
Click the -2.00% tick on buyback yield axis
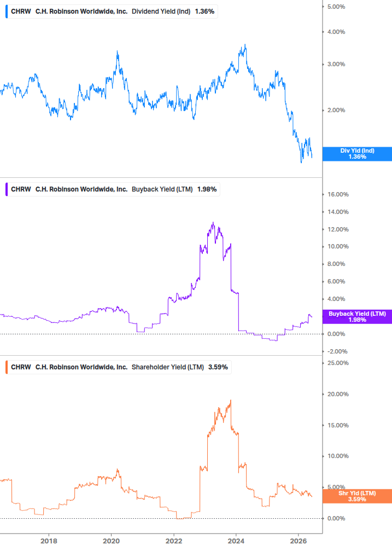(337, 351)
